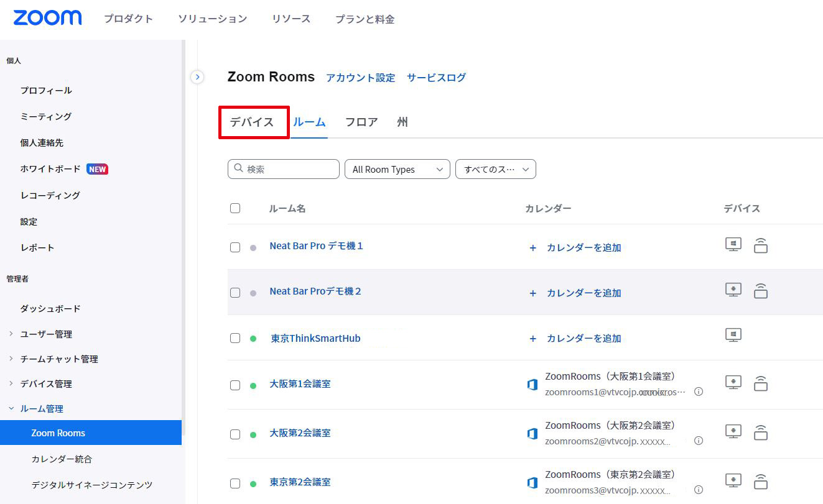823x504 pixels.
Task: Open アカウント設定 link
Action: pyautogui.click(x=361, y=78)
